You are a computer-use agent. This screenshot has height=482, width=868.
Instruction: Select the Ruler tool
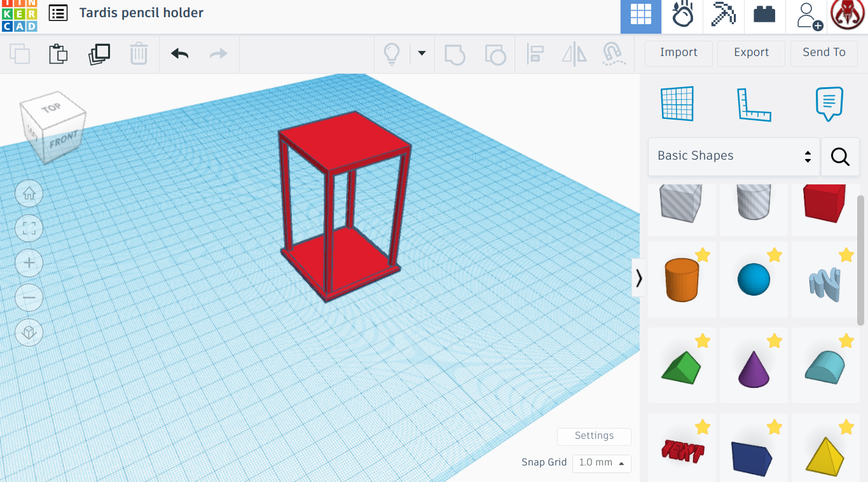(754, 105)
